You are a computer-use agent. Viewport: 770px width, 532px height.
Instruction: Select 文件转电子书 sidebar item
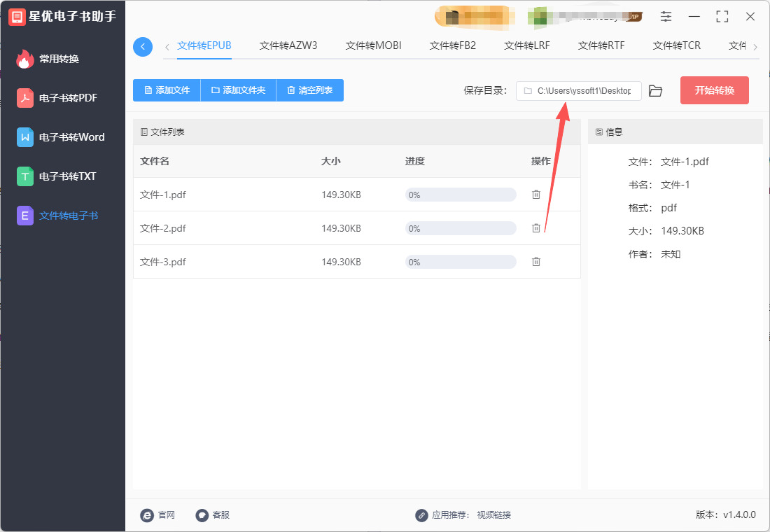tap(58, 216)
